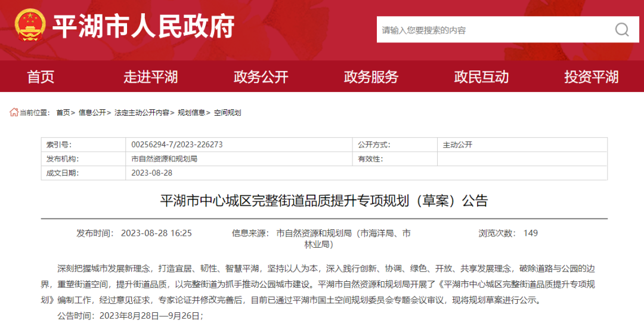Click the 成文日期 label cell

(x=83, y=173)
